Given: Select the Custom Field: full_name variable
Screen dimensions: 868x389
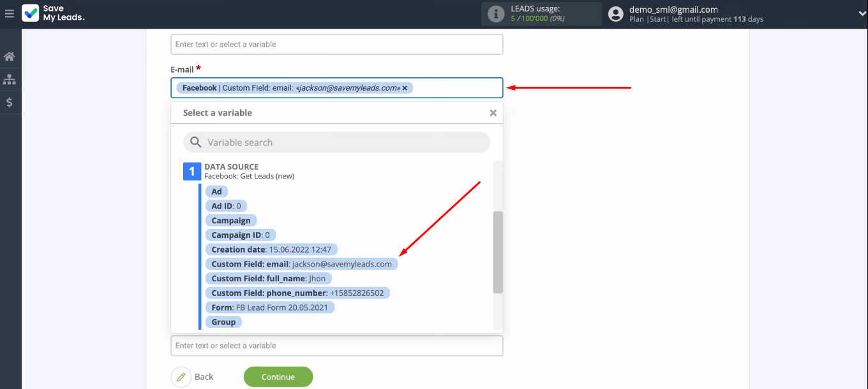Looking at the screenshot, I should (269, 279).
